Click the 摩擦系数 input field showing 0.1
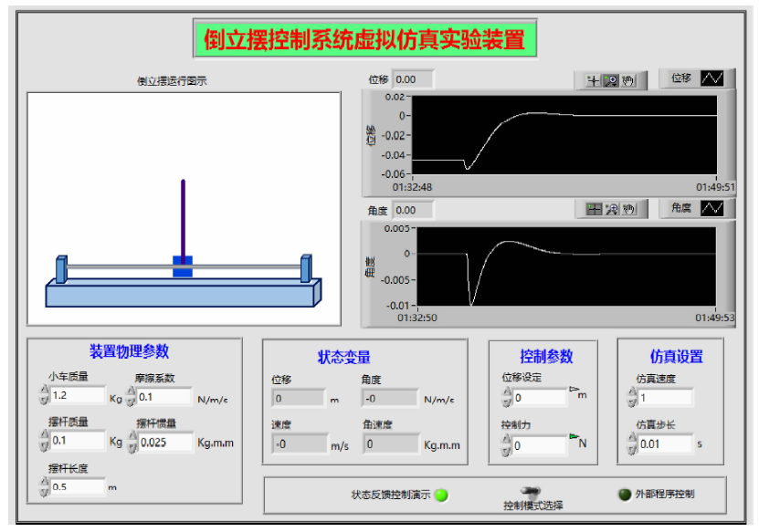The height and width of the screenshot is (532, 759). [x=164, y=397]
